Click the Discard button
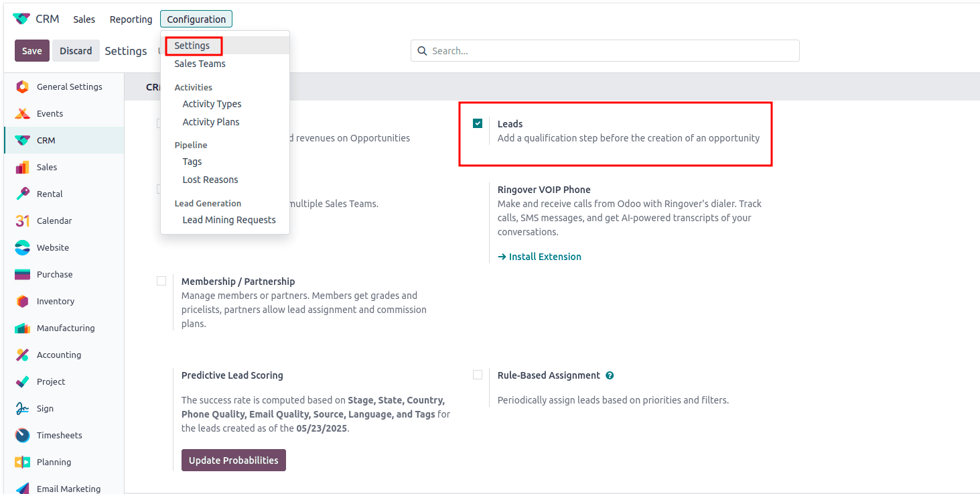 tap(76, 51)
